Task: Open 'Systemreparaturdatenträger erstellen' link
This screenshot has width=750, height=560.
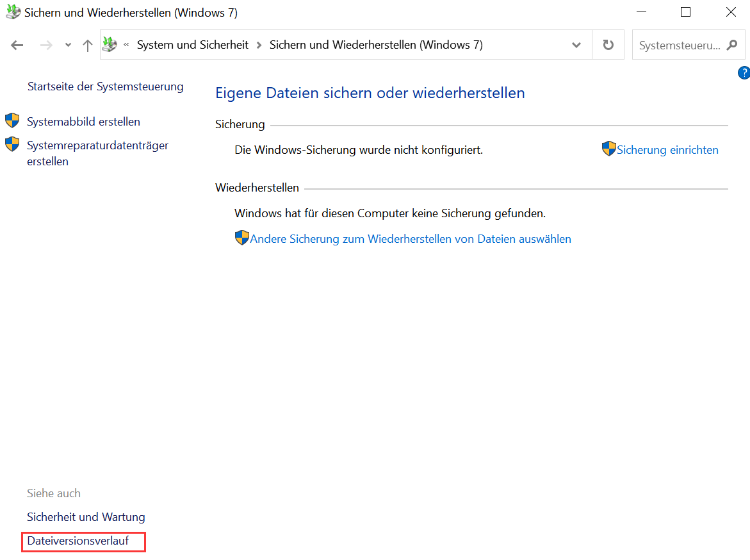Action: [x=97, y=153]
